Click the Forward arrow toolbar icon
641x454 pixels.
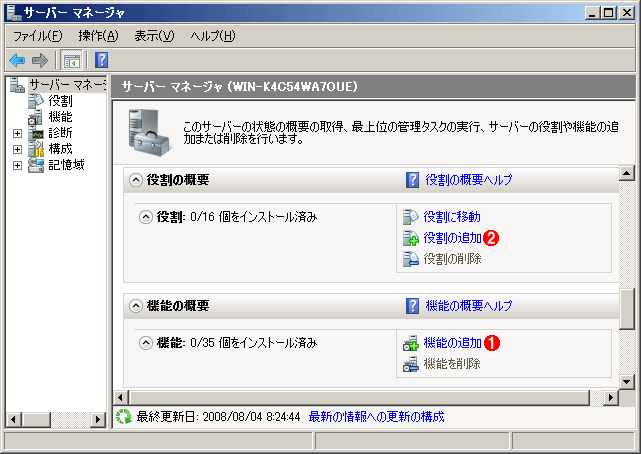pos(40,60)
